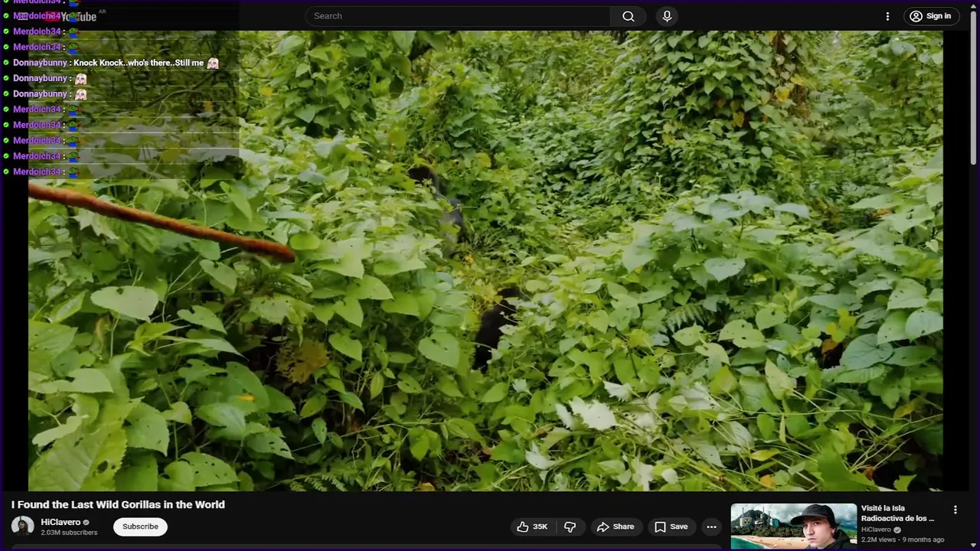Click the magnifier search button
This screenshot has height=551, width=980.
pyautogui.click(x=628, y=16)
